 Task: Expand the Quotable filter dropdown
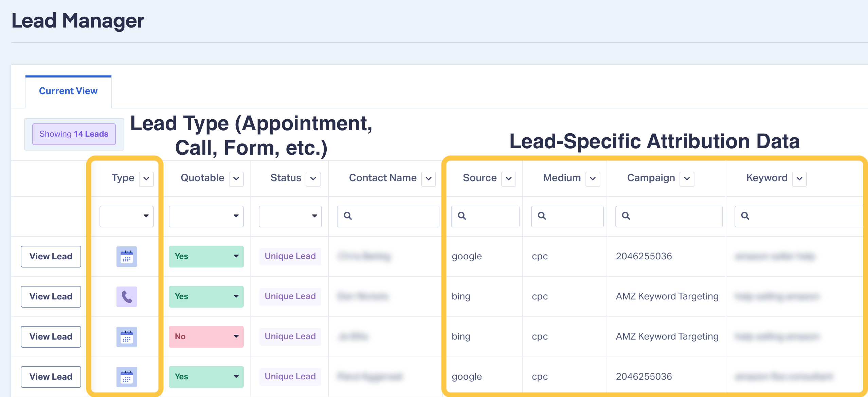pos(206,216)
